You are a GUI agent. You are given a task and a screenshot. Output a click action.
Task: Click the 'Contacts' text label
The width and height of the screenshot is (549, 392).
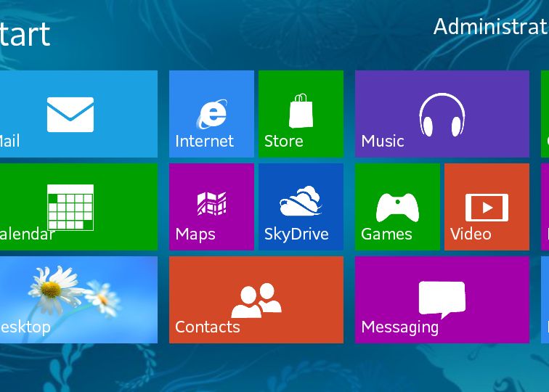point(207,327)
